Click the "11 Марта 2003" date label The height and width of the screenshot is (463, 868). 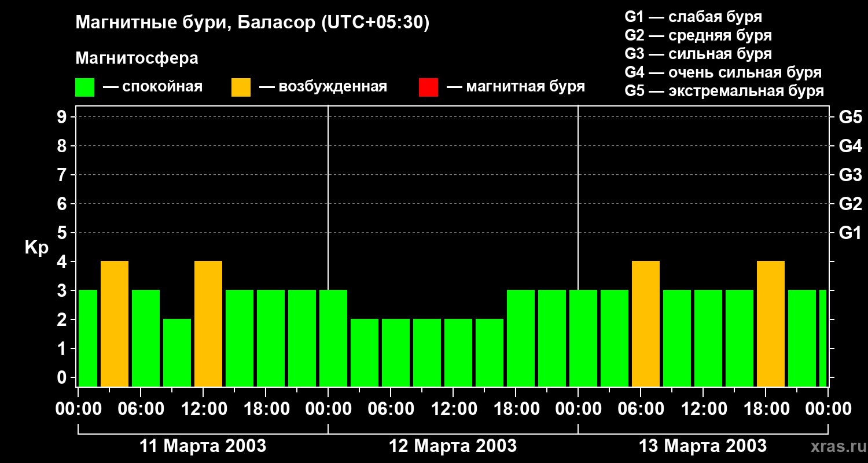tap(203, 446)
